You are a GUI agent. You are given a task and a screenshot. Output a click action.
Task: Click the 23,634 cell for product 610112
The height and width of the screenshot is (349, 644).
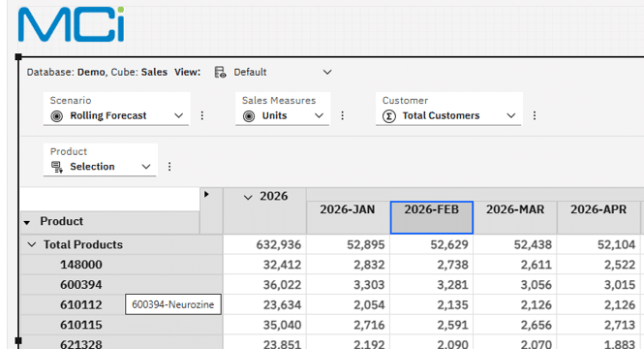tap(265, 305)
